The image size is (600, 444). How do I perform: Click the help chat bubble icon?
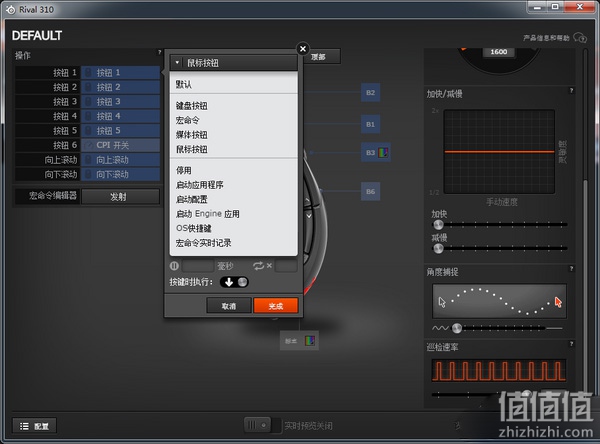(580, 38)
